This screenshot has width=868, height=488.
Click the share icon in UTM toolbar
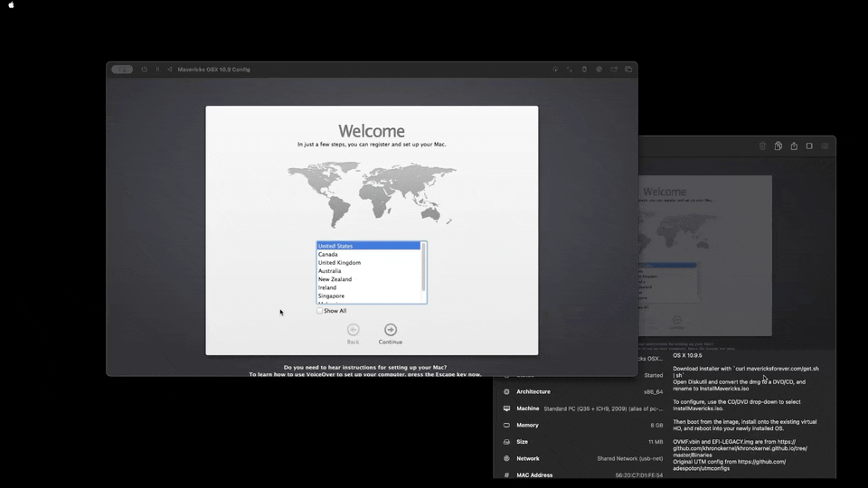click(x=794, y=145)
